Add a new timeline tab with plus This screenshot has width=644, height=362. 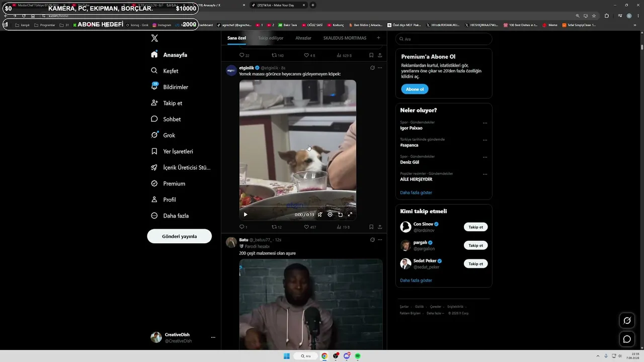click(x=378, y=38)
